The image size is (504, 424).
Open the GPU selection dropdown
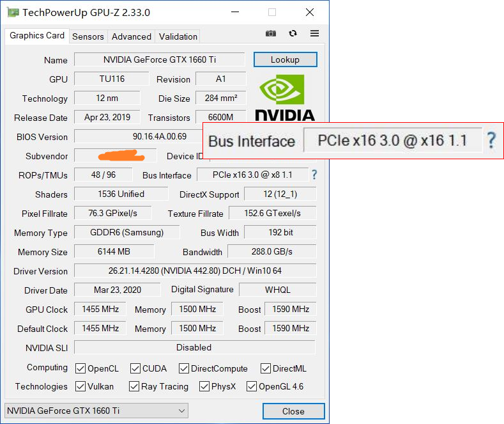click(96, 411)
